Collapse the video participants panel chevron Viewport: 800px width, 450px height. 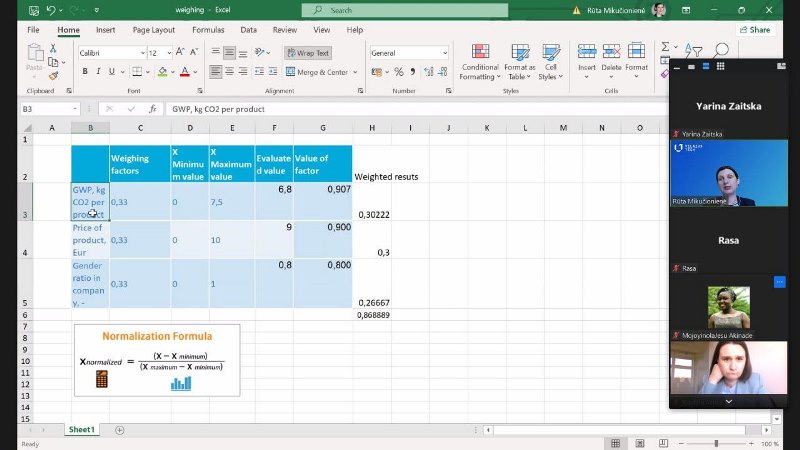pos(729,402)
